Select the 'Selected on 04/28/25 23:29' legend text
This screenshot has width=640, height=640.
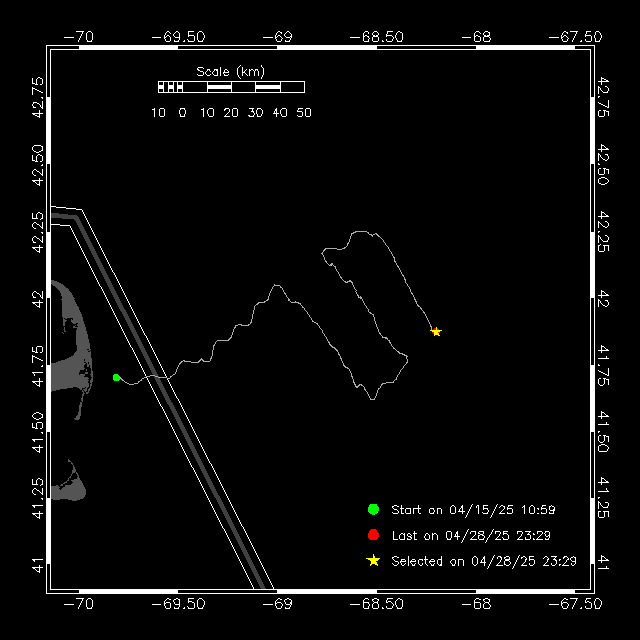tap(483, 561)
